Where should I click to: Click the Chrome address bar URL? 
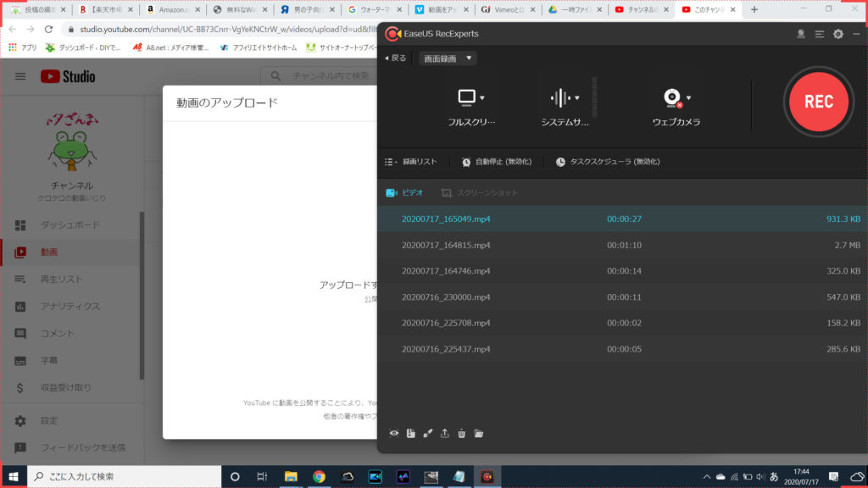pyautogui.click(x=228, y=30)
